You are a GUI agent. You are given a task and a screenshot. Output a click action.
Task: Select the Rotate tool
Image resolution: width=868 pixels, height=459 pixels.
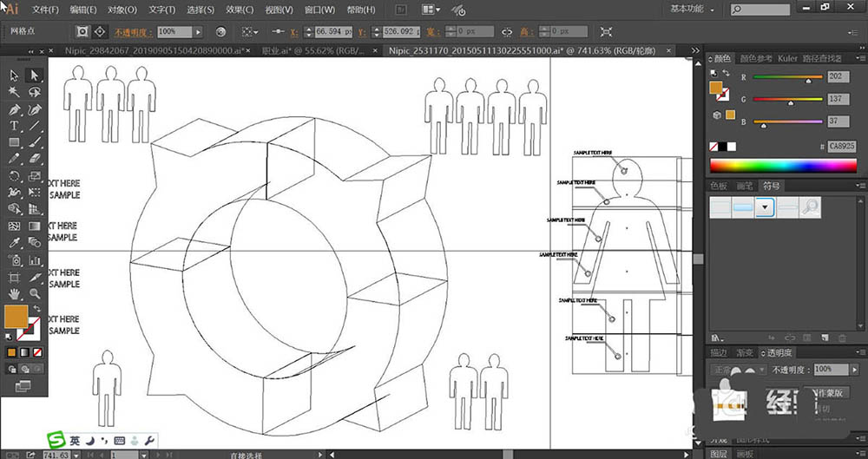tap(15, 176)
